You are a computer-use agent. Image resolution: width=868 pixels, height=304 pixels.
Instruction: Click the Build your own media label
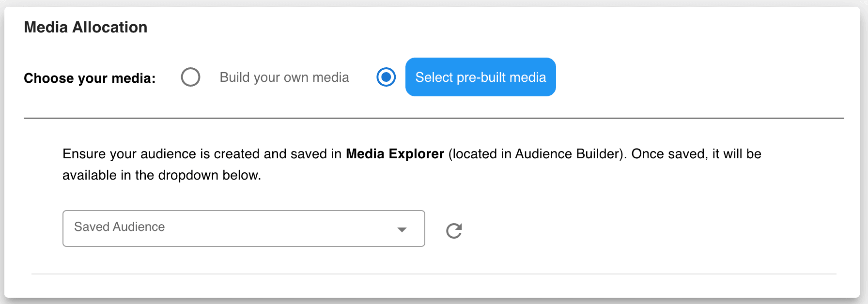(x=284, y=77)
